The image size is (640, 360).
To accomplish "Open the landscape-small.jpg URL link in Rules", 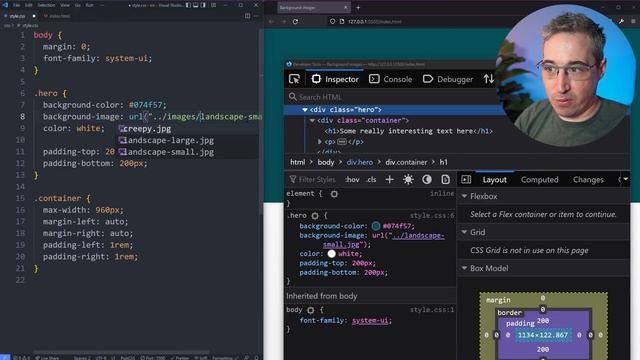I will (383, 240).
